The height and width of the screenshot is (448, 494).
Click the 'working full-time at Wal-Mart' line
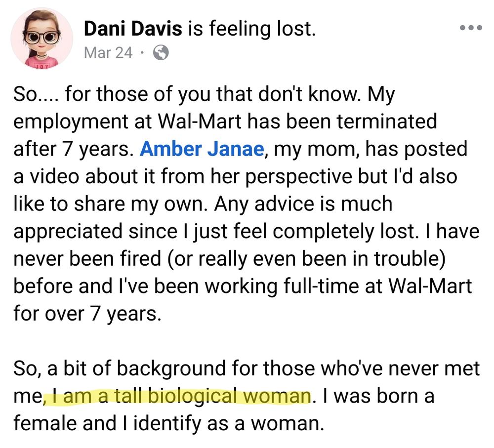coord(243,286)
